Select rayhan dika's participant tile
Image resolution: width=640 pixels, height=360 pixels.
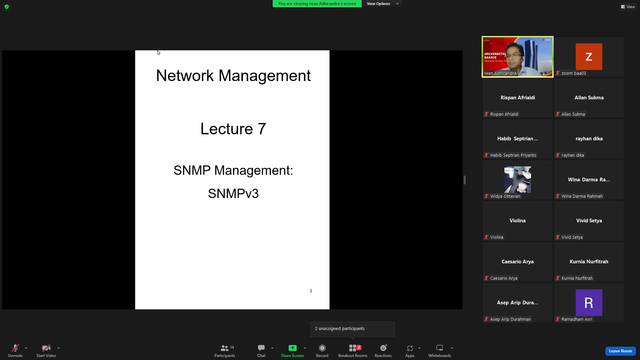click(589, 139)
